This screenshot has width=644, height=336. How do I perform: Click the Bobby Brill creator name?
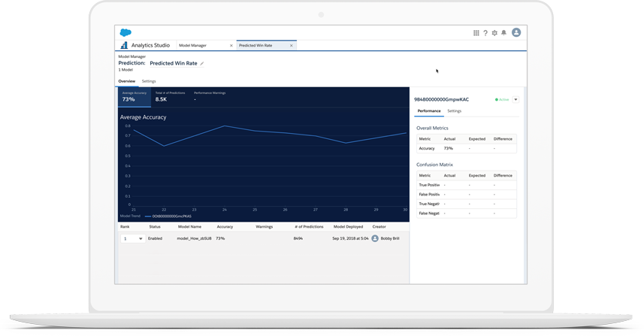(390, 238)
